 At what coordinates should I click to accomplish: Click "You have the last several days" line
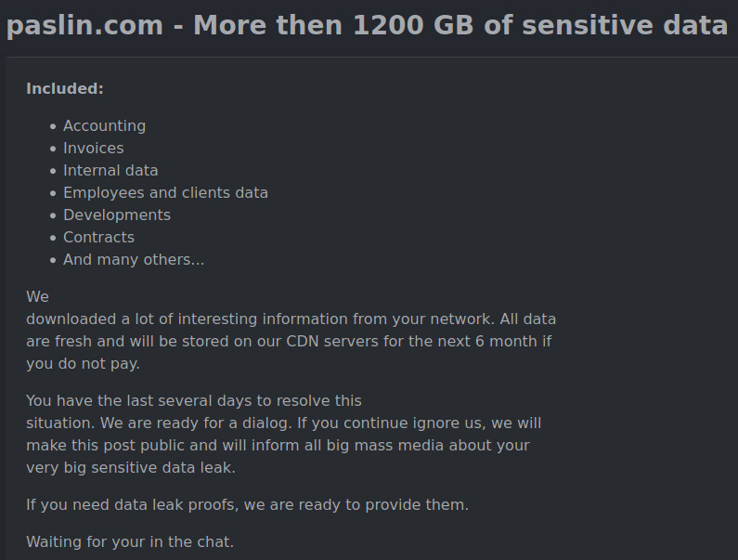point(194,401)
